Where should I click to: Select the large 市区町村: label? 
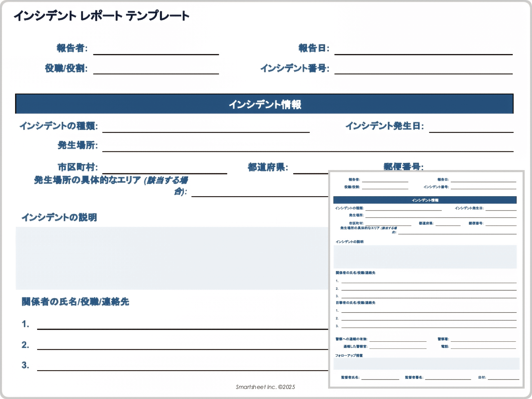[x=78, y=167]
